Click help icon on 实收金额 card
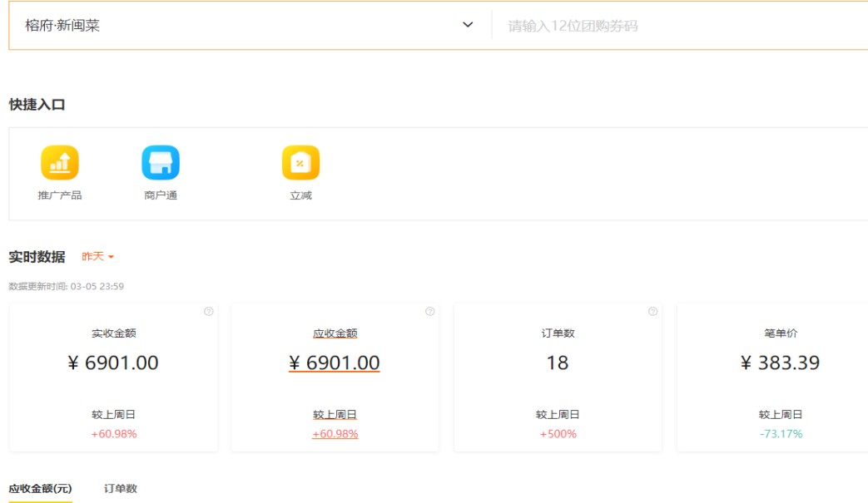Screen dimensions: 868x503 coord(208,312)
